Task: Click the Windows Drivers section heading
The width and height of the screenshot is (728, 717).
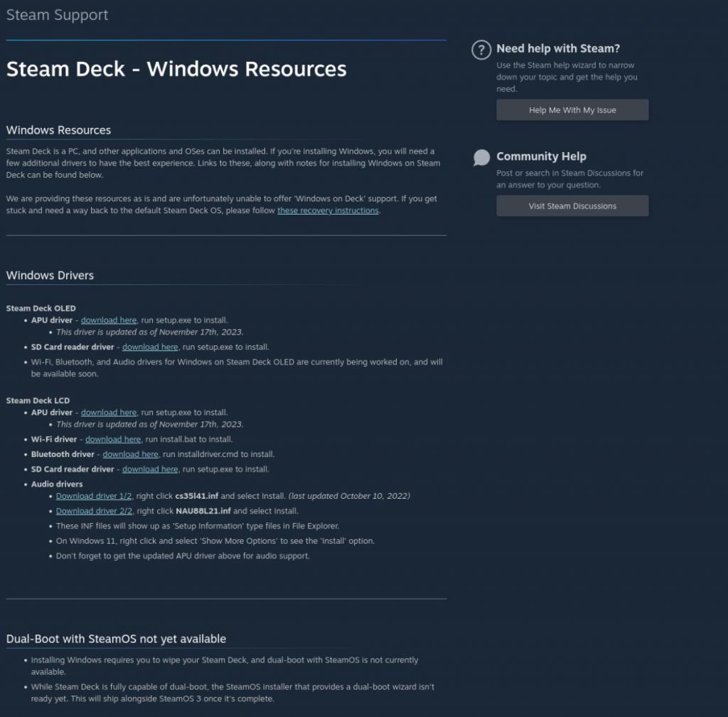Action: (x=50, y=275)
